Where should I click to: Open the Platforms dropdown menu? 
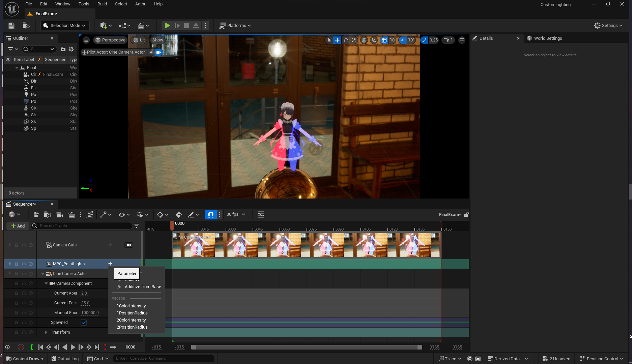click(x=235, y=26)
